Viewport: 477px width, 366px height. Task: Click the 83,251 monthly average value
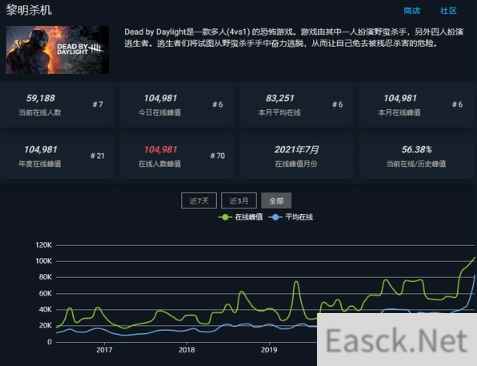coord(280,98)
